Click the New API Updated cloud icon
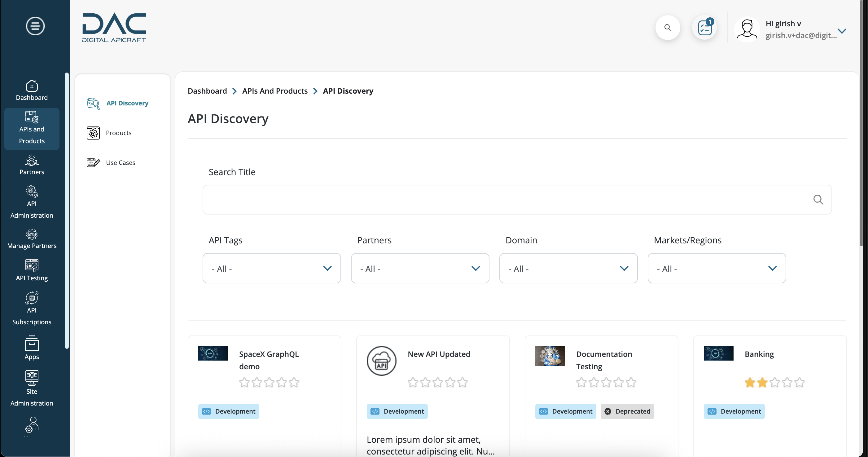The height and width of the screenshot is (457, 868). [x=381, y=361]
